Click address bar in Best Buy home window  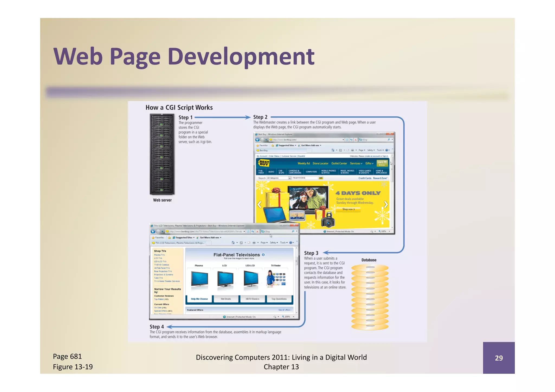pyautogui.click(x=306, y=140)
